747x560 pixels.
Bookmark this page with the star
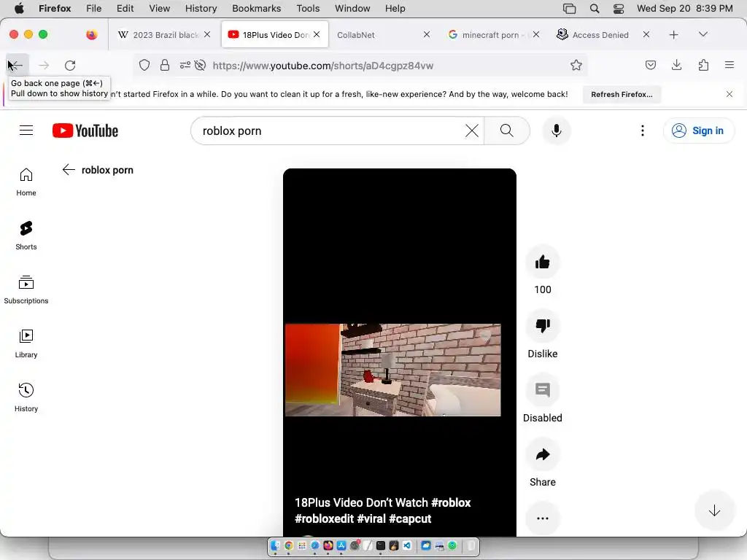tap(576, 65)
